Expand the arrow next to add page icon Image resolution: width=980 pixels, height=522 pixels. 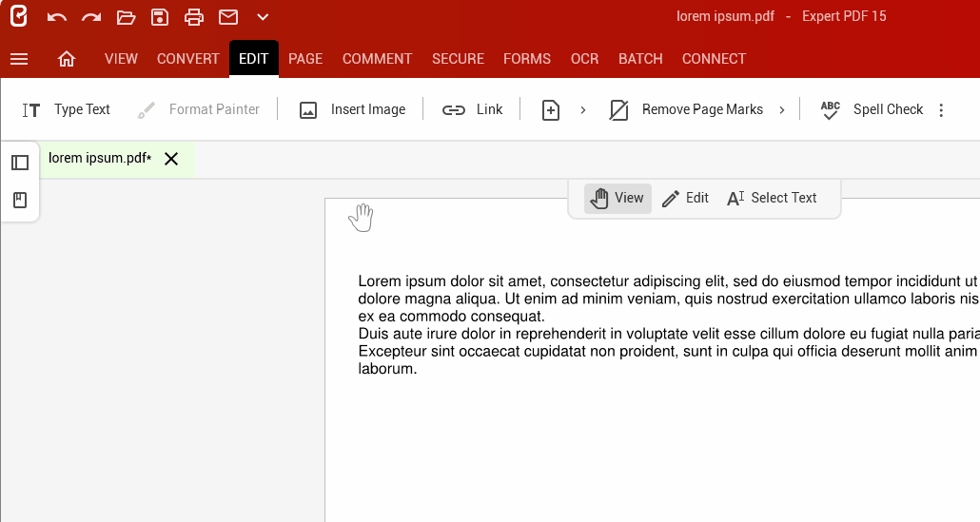coord(583,110)
